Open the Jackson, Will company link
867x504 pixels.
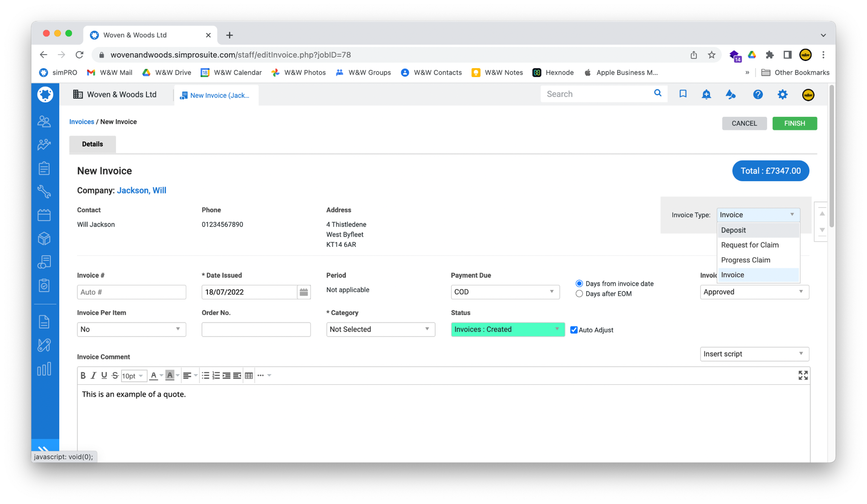pyautogui.click(x=141, y=190)
